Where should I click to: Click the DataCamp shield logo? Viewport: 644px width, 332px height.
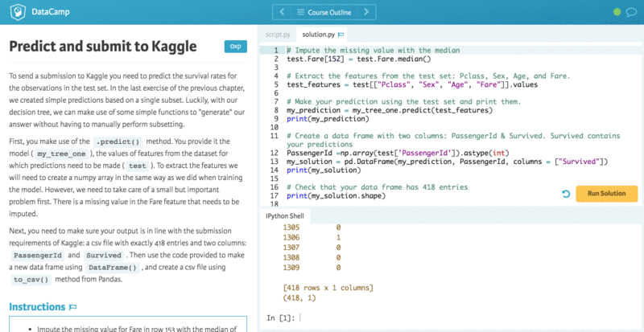[x=18, y=11]
